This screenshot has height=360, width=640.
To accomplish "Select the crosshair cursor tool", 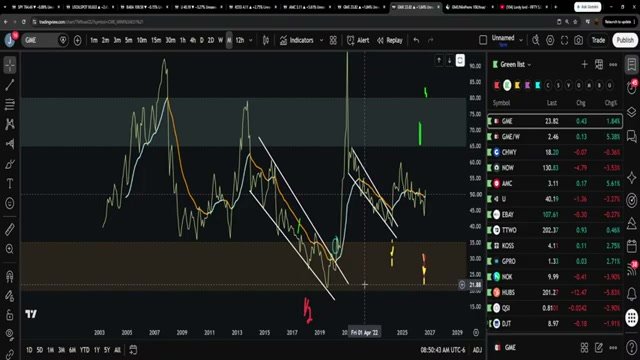I will 10,65.
